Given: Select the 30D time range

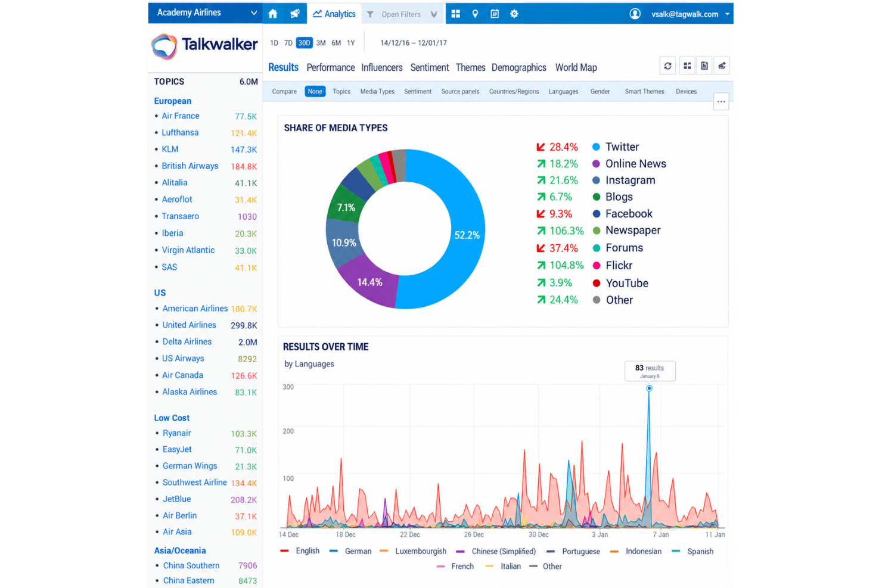Looking at the screenshot, I should (x=305, y=43).
